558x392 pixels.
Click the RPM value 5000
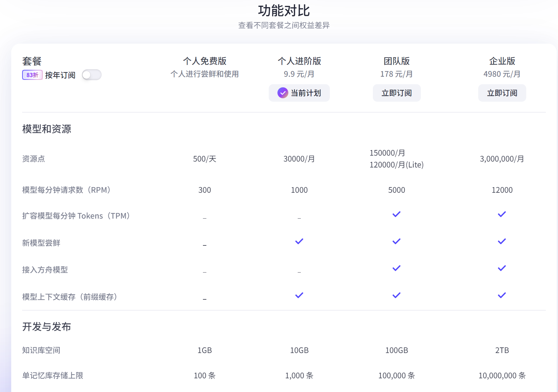[397, 190]
